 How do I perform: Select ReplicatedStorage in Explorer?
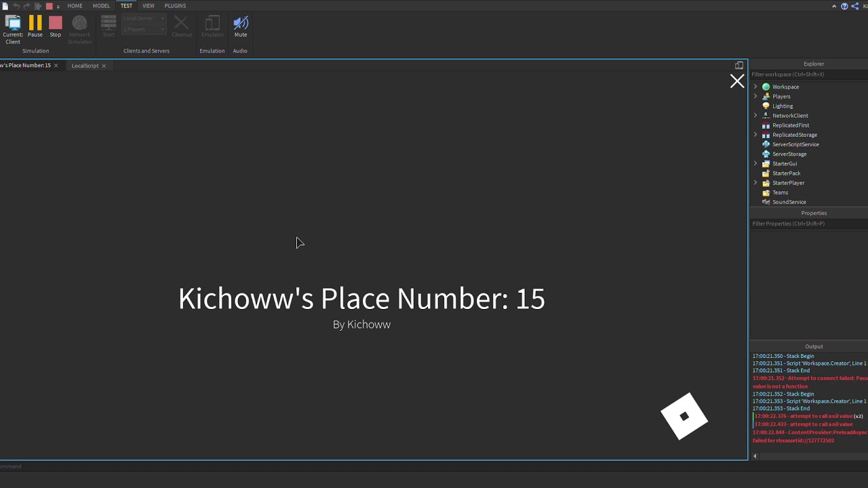(x=795, y=135)
